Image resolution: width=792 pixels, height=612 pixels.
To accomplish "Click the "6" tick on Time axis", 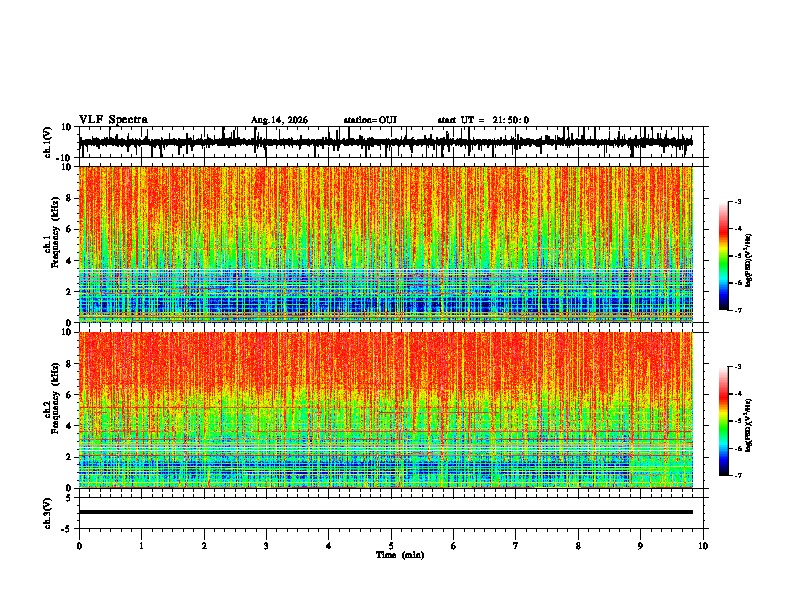I will [454, 546].
